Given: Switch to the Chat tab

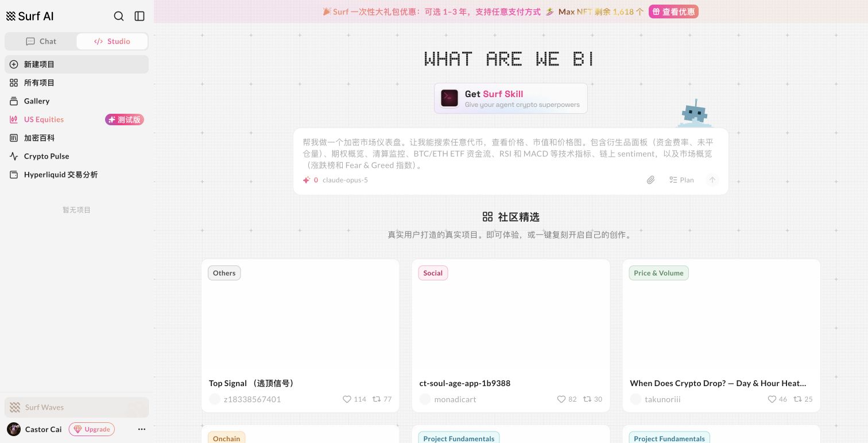Looking at the screenshot, I should point(41,41).
